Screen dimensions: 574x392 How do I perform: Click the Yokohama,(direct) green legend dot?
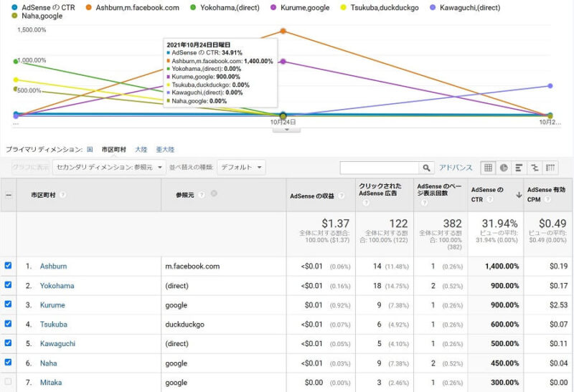tap(193, 7)
